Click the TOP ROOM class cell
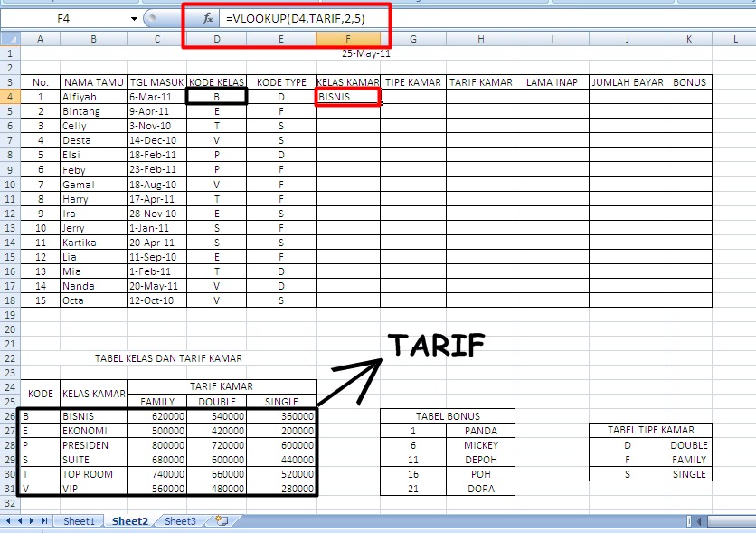 pyautogui.click(x=93, y=474)
